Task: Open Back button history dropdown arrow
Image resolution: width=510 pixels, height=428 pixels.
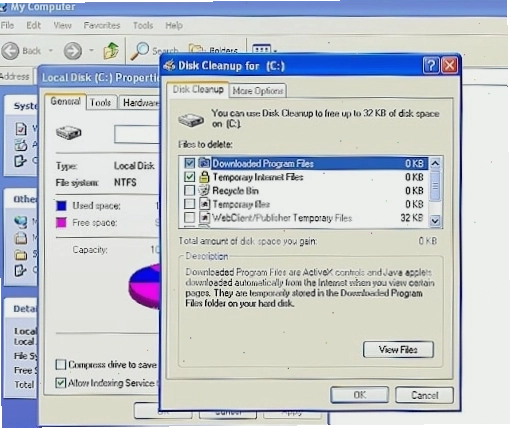Action: click(x=51, y=51)
